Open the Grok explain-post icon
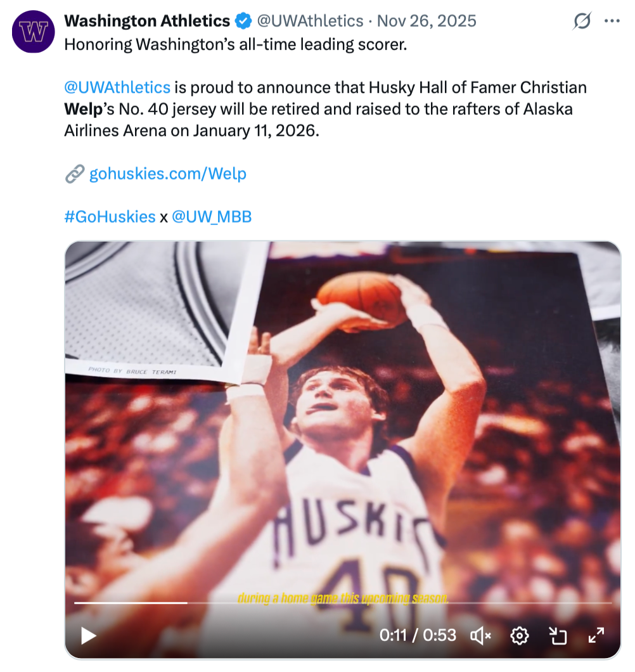The height and width of the screenshot is (672, 635). pyautogui.click(x=581, y=22)
